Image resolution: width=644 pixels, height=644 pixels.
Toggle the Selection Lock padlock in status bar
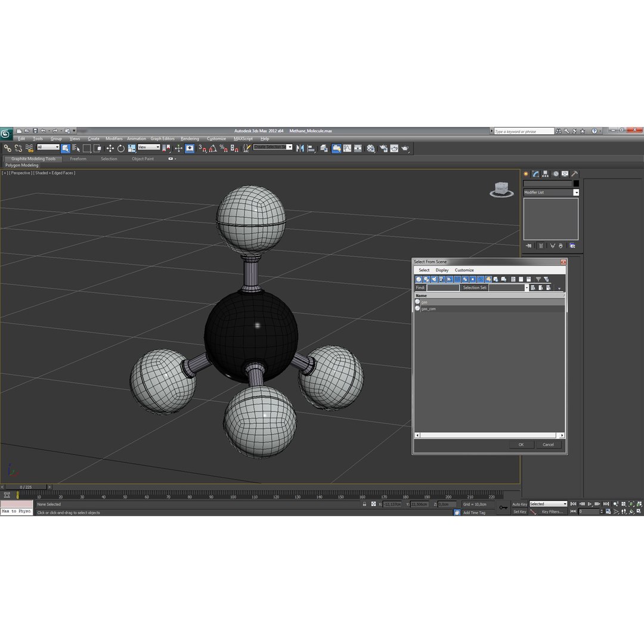point(364,504)
